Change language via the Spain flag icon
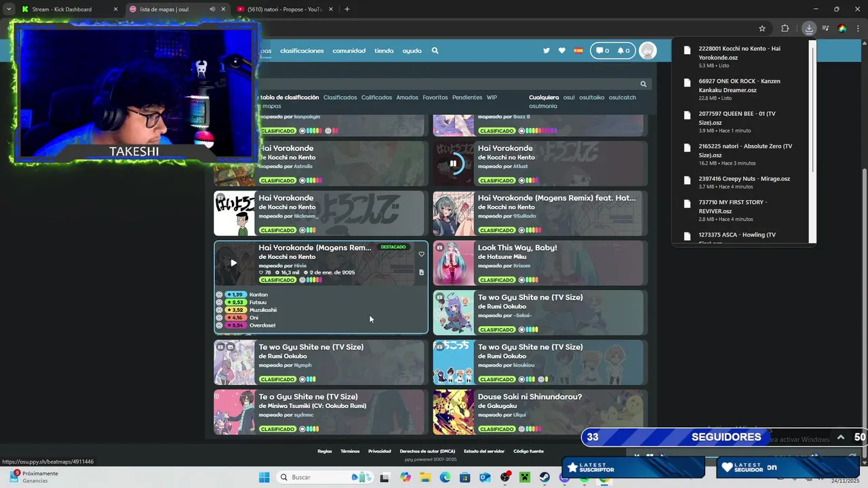The width and height of the screenshot is (868, 488). tap(578, 51)
